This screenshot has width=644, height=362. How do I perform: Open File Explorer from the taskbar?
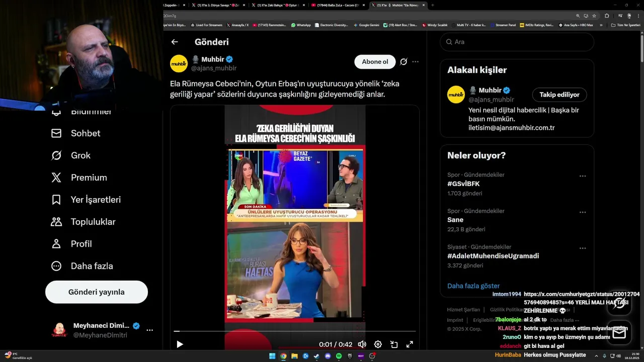[x=294, y=356]
